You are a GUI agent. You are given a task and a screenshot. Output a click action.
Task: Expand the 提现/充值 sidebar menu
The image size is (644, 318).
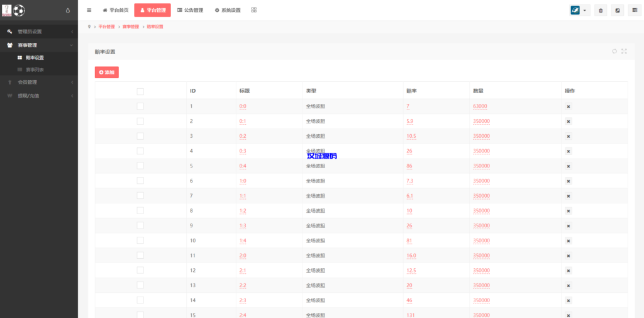point(39,96)
